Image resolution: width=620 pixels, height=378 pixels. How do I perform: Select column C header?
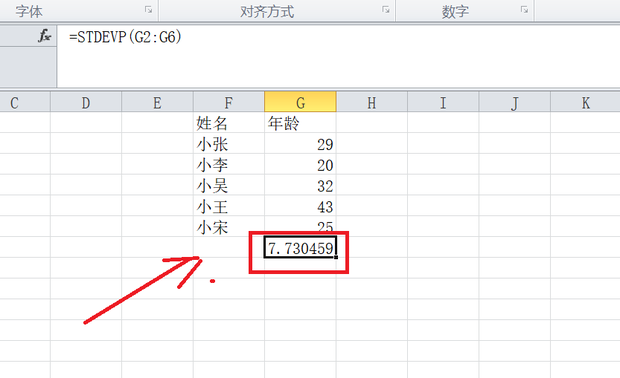click(25, 103)
